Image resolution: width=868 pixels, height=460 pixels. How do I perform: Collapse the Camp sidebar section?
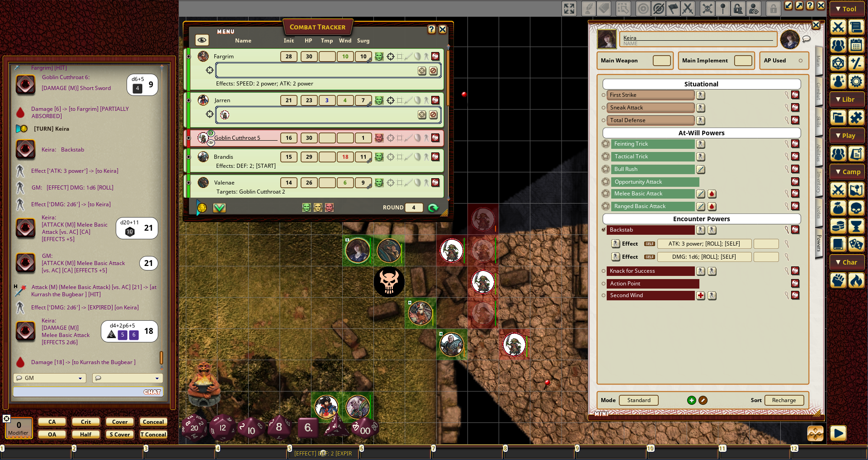click(846, 172)
